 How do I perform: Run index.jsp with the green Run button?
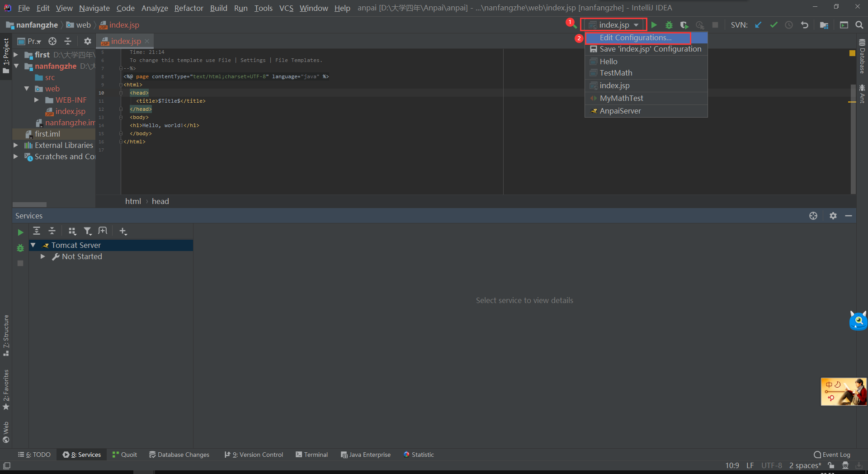pos(654,25)
